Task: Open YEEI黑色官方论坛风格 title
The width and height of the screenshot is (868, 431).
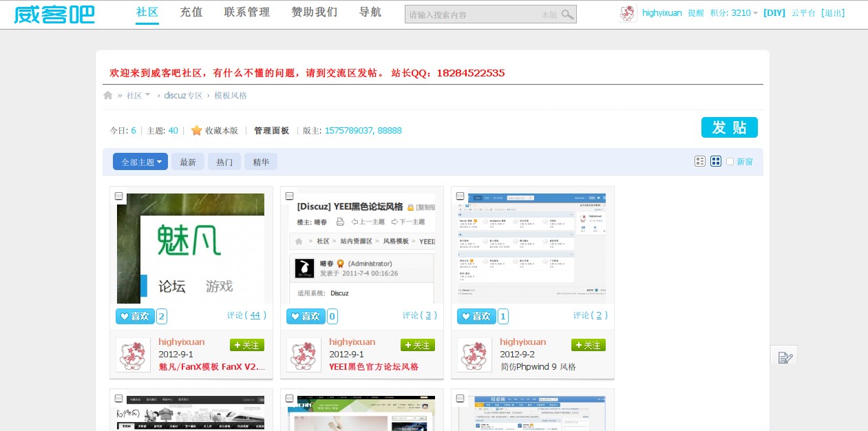Action: click(374, 367)
